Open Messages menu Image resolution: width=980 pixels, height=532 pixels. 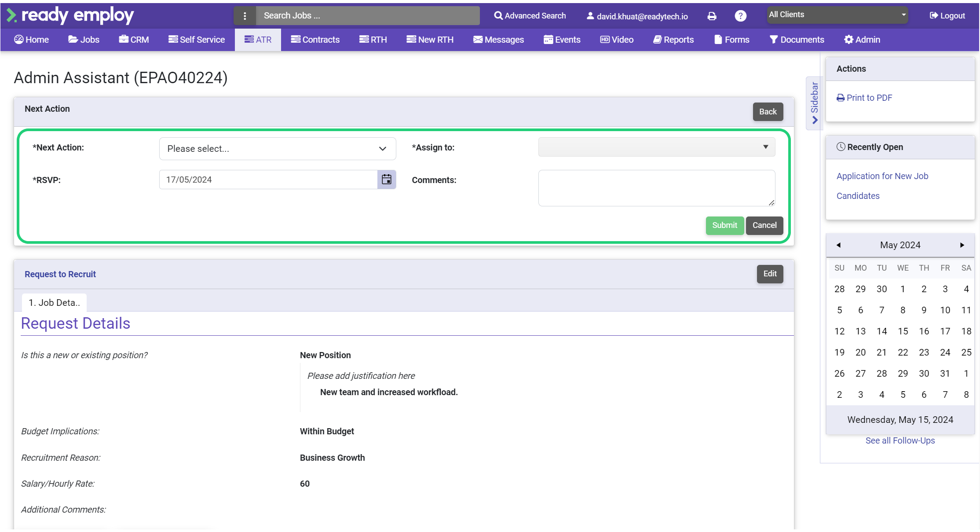[498, 40]
